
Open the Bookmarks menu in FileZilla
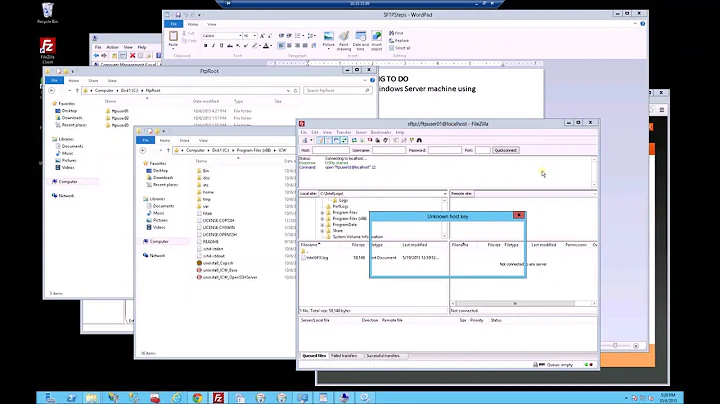pyautogui.click(x=381, y=132)
